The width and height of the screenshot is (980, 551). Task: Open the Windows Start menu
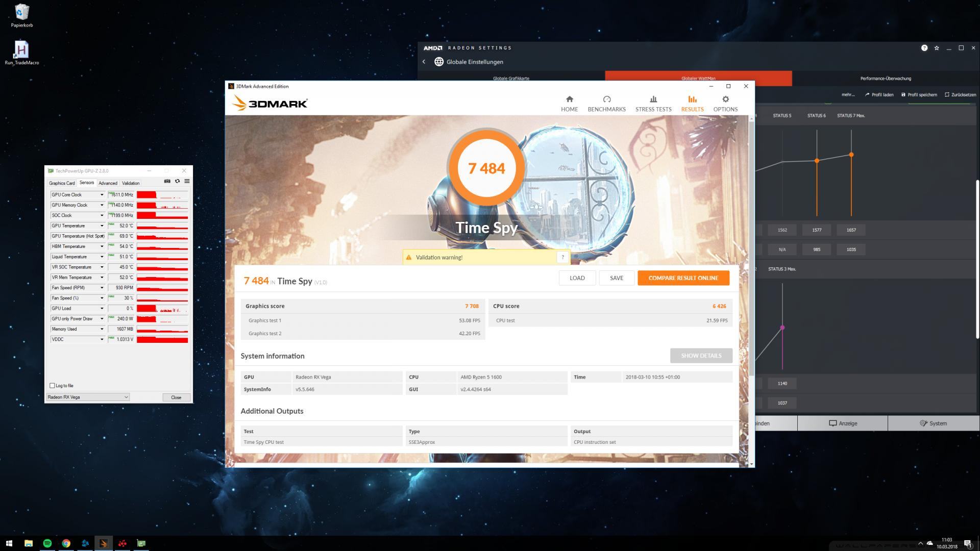pos(9,543)
